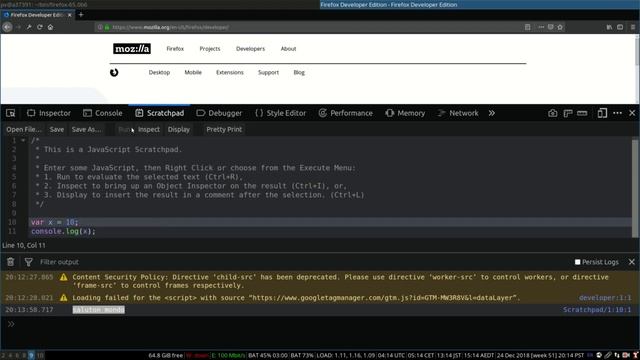Expand the devtools tabs overflow chevron
The height and width of the screenshot is (360, 640).
tap(492, 113)
